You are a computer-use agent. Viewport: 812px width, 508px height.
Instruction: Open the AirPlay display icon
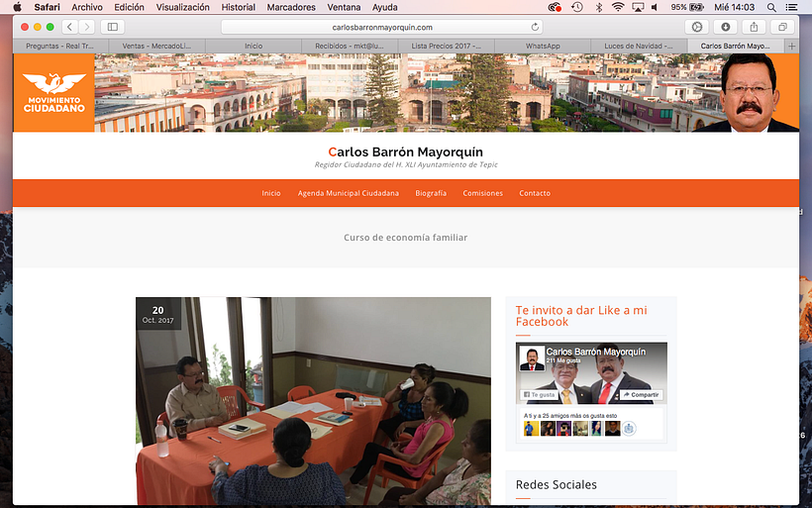[x=638, y=7]
